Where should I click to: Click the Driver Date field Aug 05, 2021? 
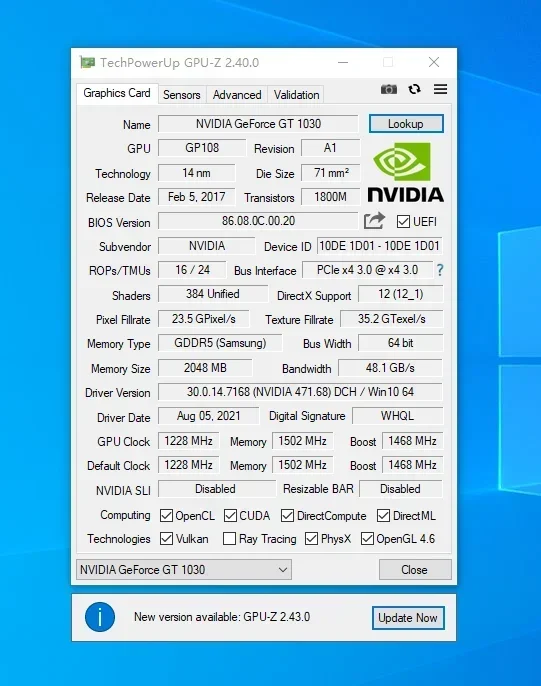point(208,416)
